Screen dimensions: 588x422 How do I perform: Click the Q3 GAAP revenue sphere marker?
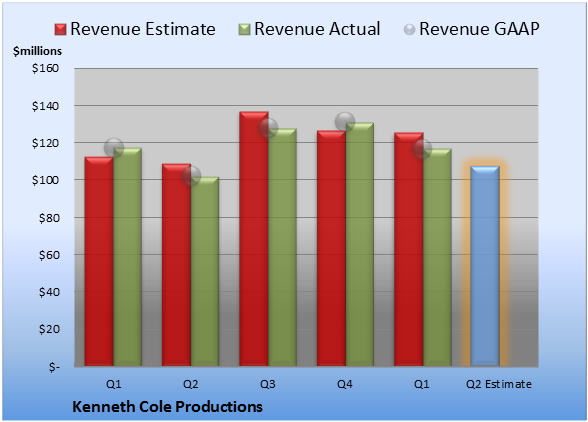[x=268, y=128]
